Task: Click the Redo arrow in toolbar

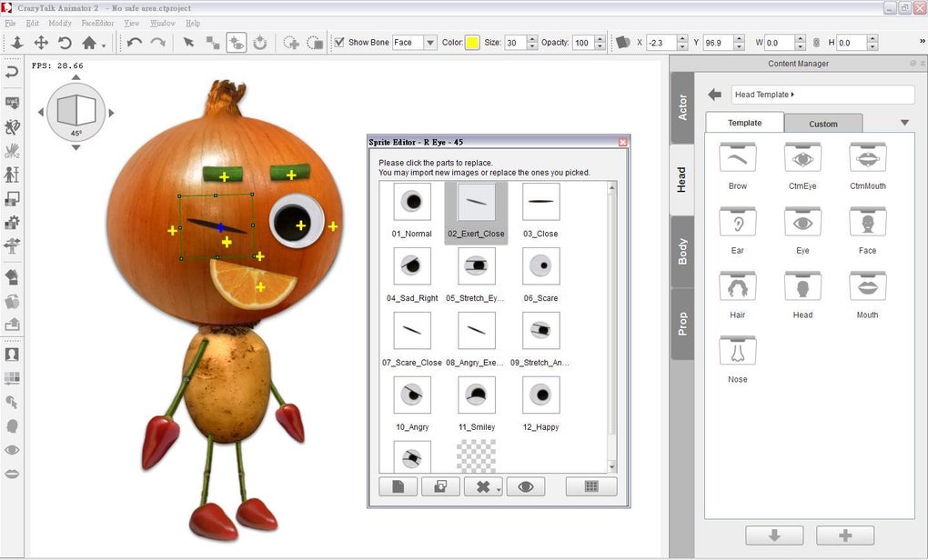Action: tap(158, 43)
